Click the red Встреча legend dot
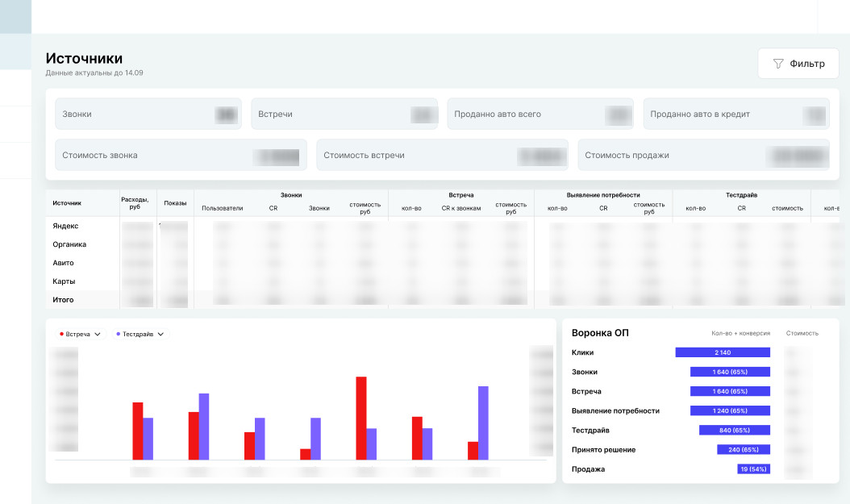This screenshot has height=504, width=850. pos(61,334)
